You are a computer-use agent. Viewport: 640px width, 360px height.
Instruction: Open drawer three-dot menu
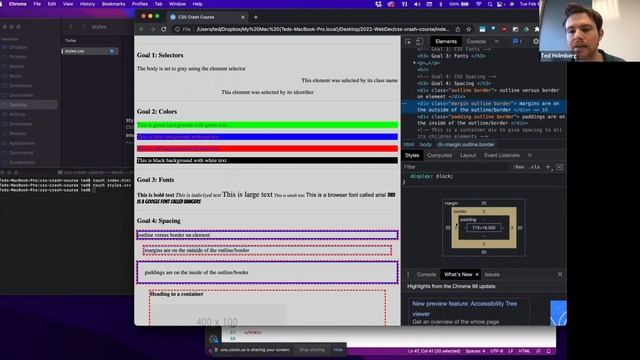(409, 275)
